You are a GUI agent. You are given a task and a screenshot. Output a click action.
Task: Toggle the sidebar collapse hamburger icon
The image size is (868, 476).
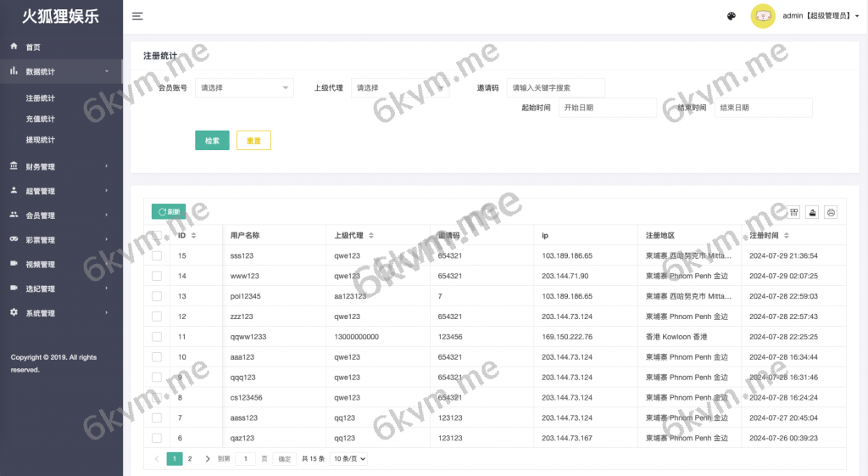pyautogui.click(x=137, y=16)
